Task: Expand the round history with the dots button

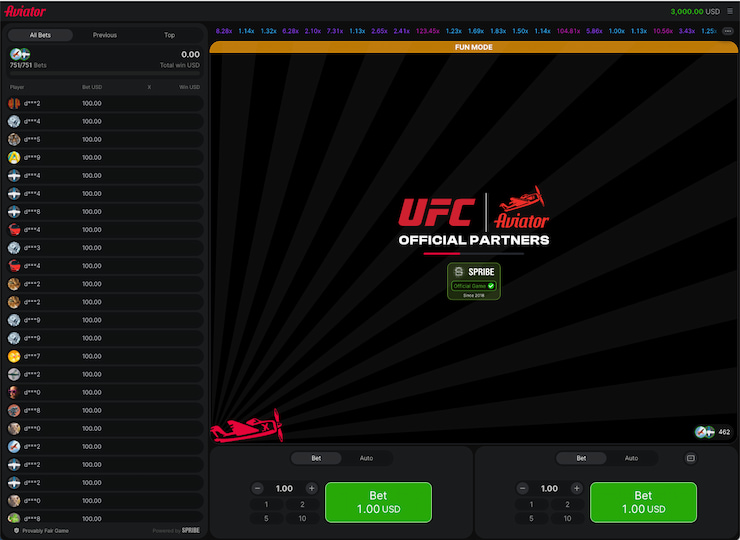Action: click(x=728, y=31)
